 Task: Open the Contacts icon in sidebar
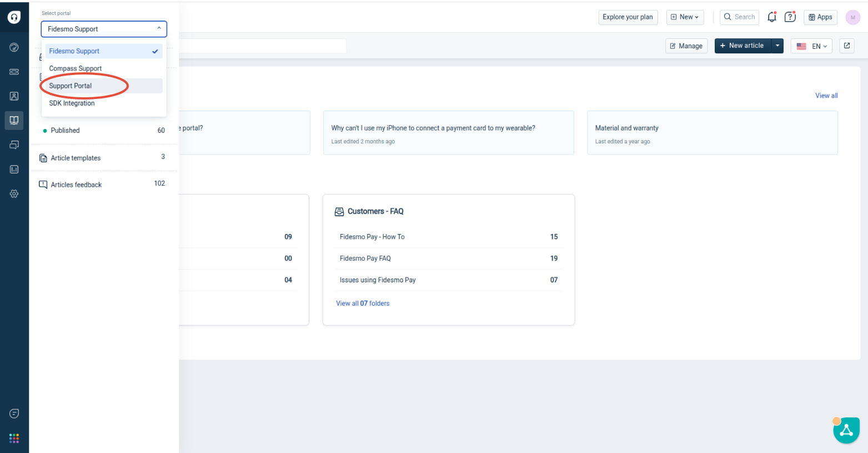[14, 96]
